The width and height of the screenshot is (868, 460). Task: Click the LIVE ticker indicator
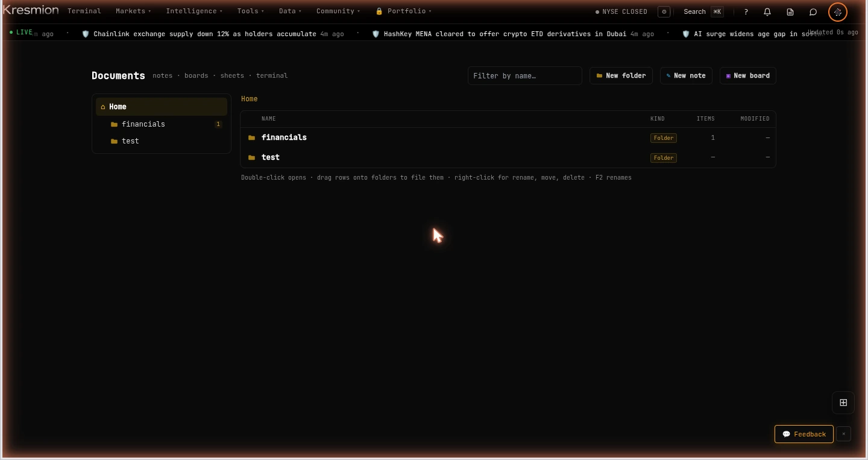point(21,32)
